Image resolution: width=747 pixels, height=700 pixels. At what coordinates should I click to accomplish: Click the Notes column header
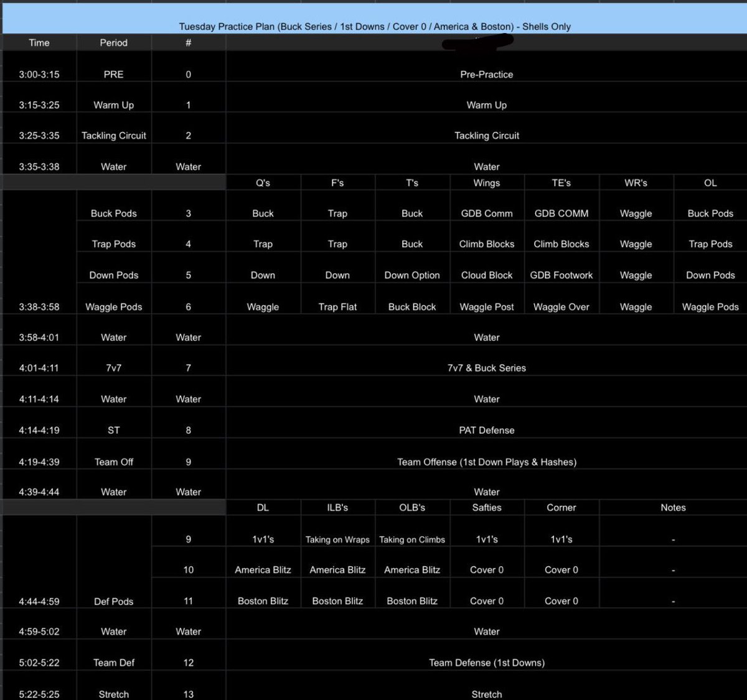pos(673,507)
